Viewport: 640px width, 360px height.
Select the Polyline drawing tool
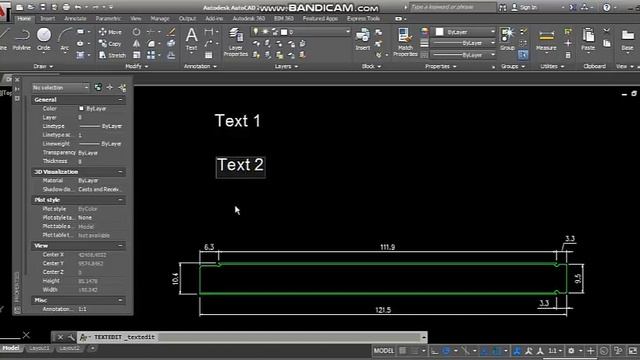coord(22,40)
